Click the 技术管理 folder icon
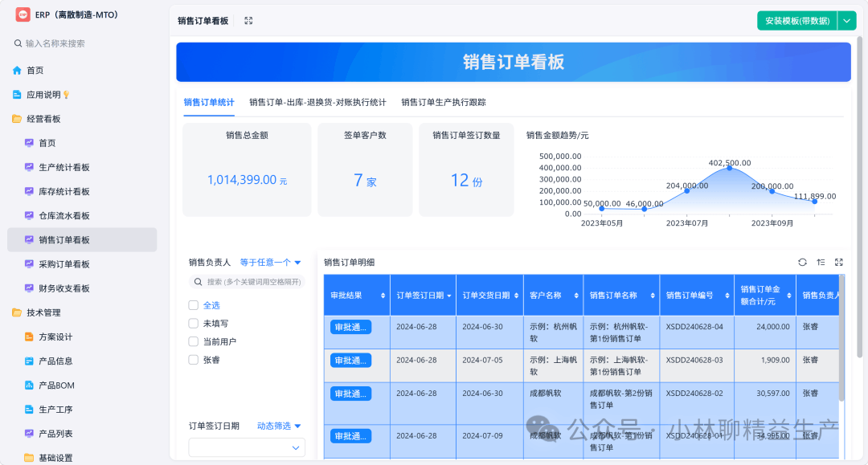 point(17,312)
